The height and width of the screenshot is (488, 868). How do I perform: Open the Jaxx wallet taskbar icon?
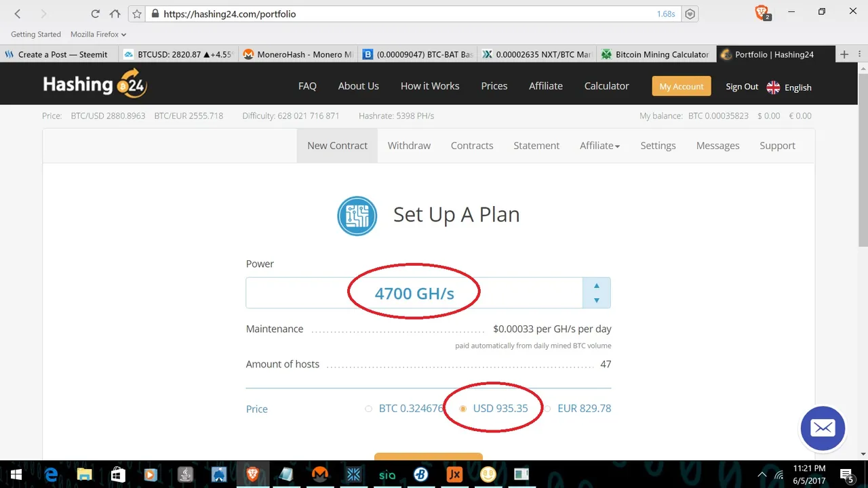click(454, 474)
